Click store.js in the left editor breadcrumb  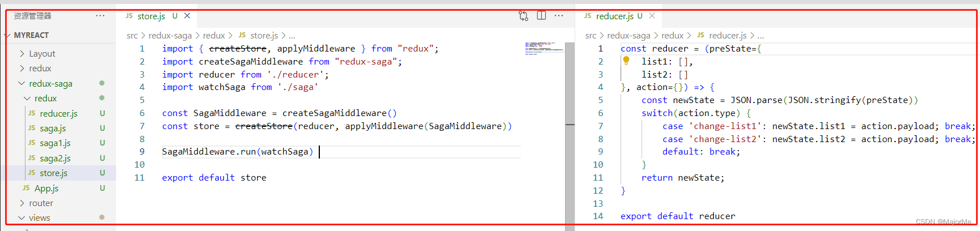coord(264,36)
